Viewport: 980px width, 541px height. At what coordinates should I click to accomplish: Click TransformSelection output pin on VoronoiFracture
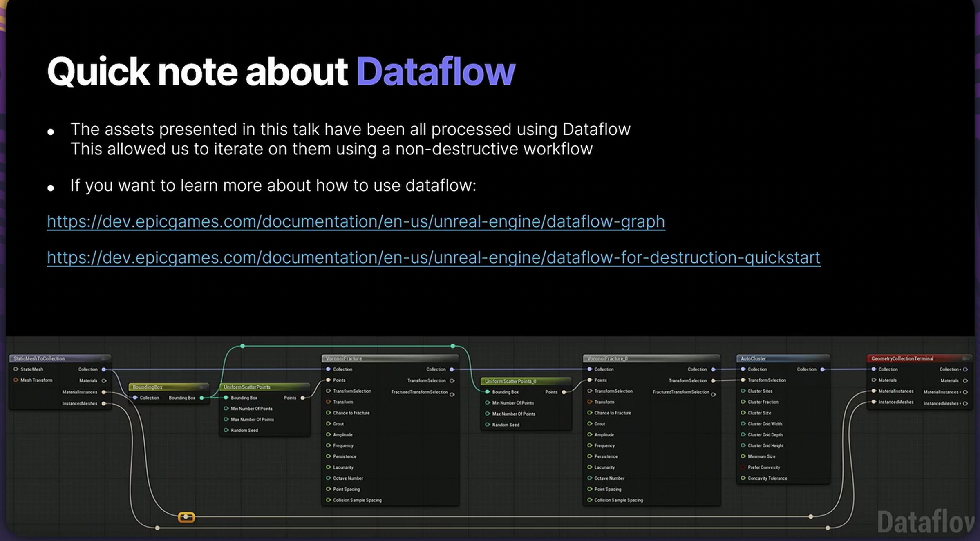[452, 380]
